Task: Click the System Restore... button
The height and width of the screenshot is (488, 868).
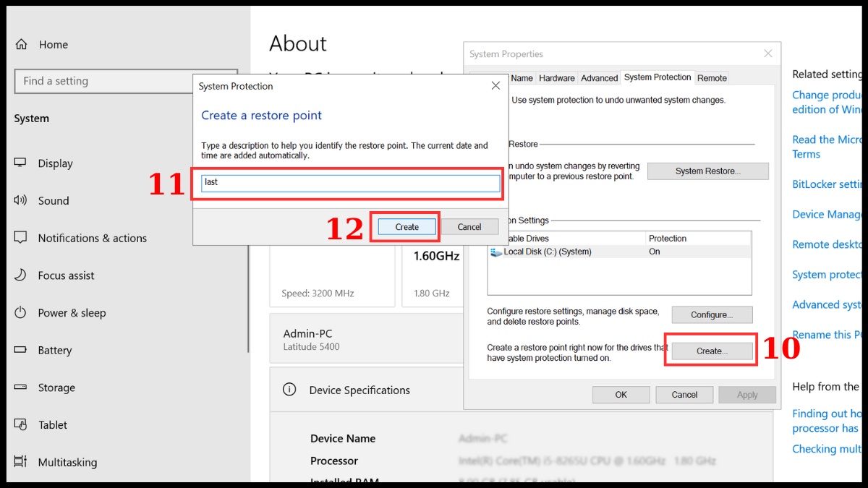Action: (x=708, y=171)
